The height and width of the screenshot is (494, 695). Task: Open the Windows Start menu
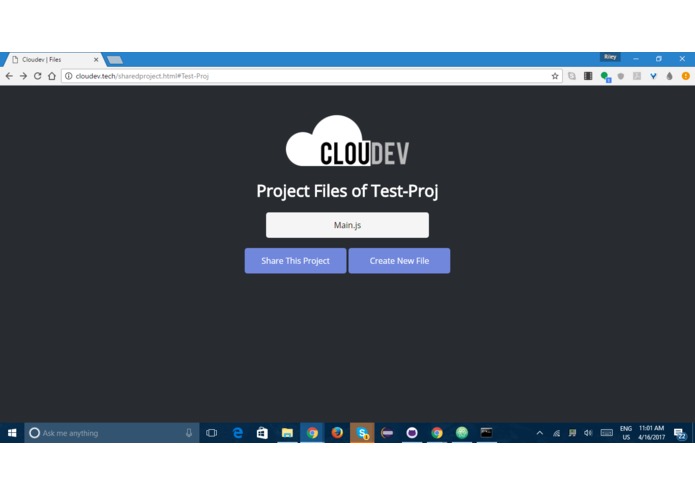click(12, 432)
